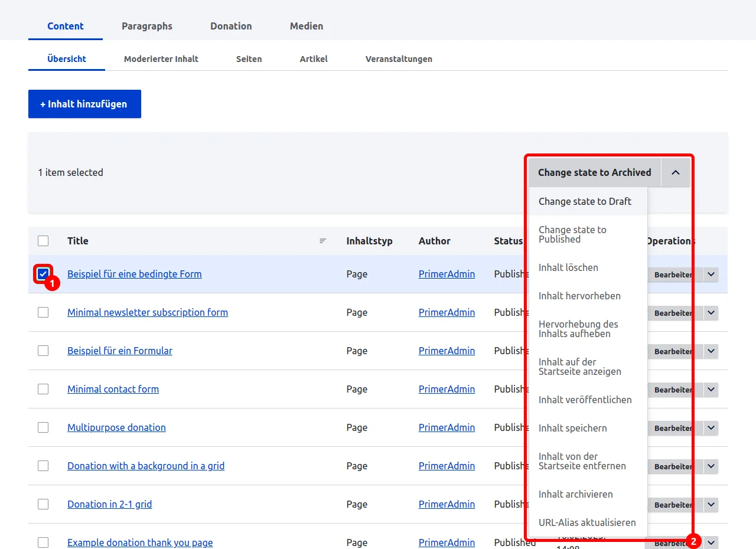Sort by the Inhaltstyp column header
The width and height of the screenshot is (756, 549).
(369, 241)
